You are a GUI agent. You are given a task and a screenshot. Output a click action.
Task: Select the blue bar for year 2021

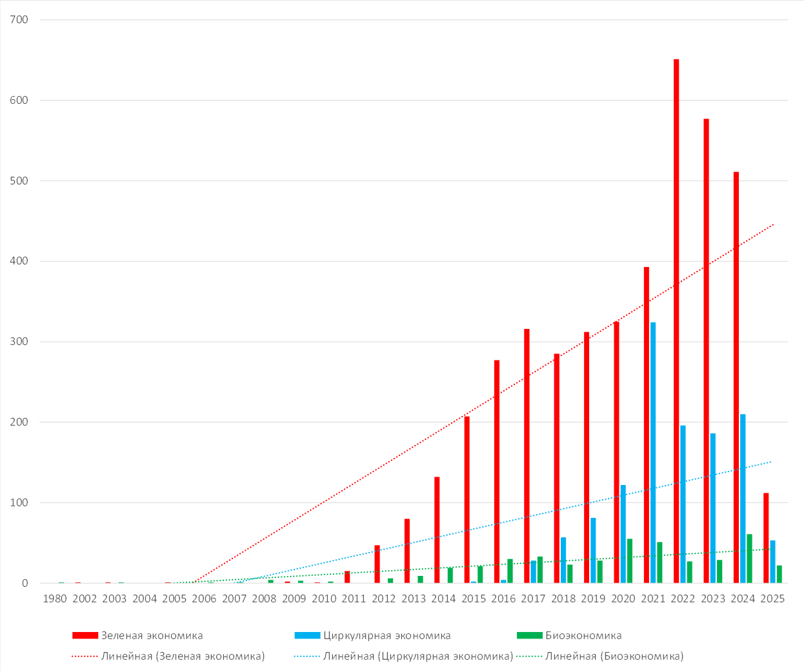coord(653,453)
